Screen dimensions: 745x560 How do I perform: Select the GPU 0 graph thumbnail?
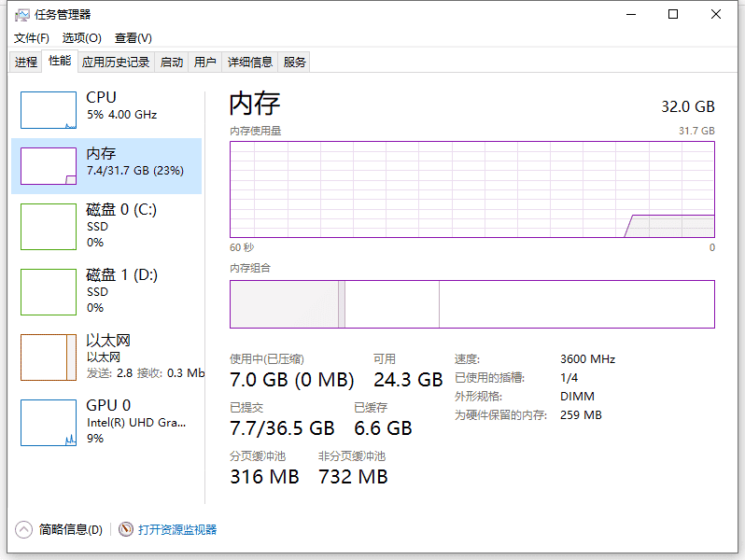pos(49,423)
